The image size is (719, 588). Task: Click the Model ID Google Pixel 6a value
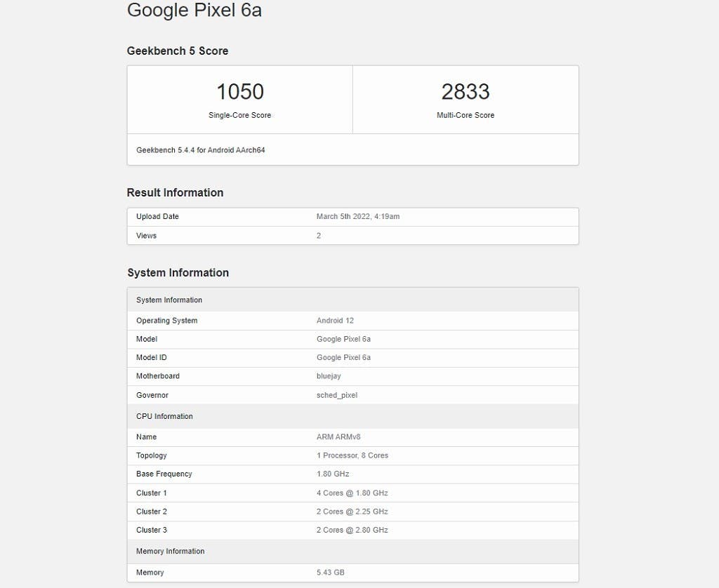pyautogui.click(x=343, y=357)
